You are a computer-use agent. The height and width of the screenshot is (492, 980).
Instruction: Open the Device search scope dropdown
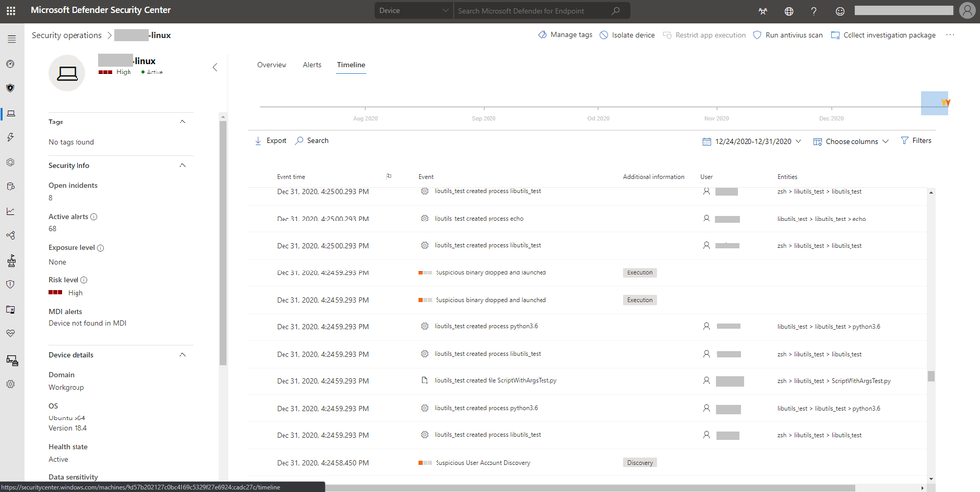[x=413, y=11]
